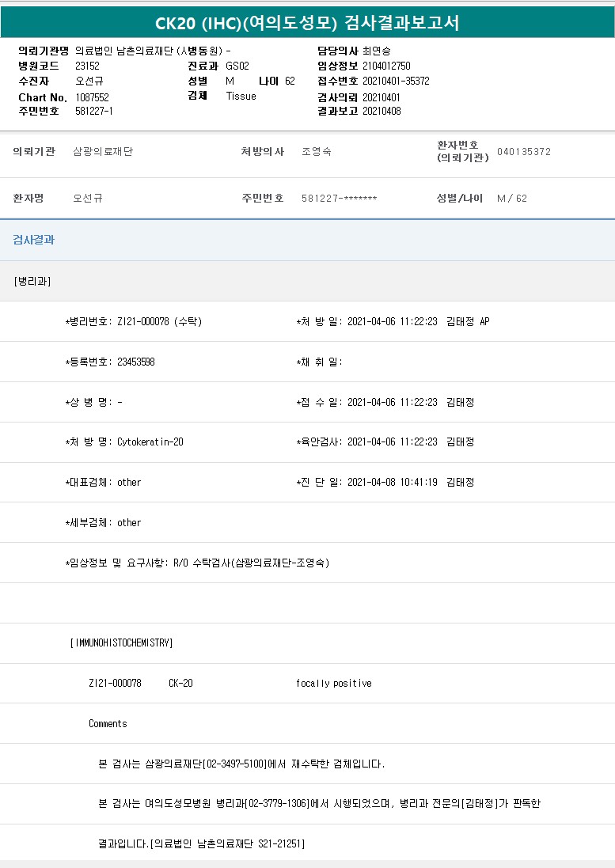The height and width of the screenshot is (868, 615).
Task: Select masked 주민번호 581227-*******
Action: click(339, 198)
